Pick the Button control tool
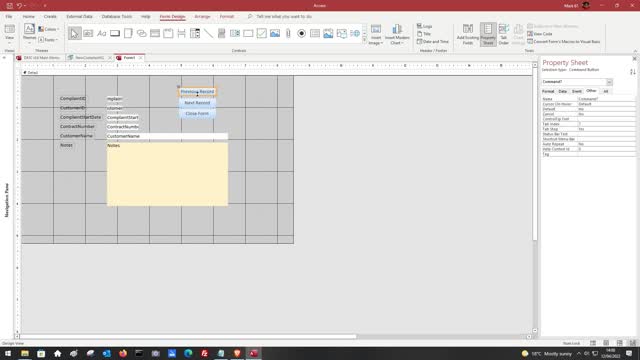 (115, 33)
